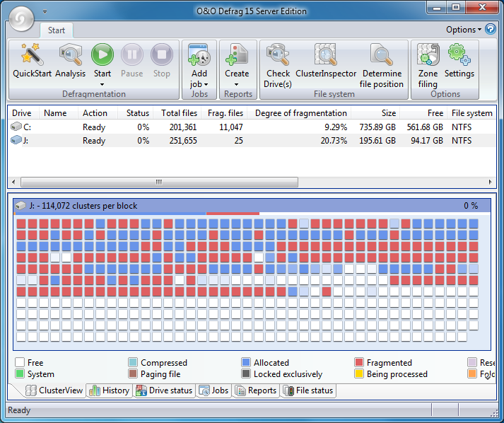Click the Free legend color swatch
Viewport: 504px width, 423px height.
tap(20, 362)
